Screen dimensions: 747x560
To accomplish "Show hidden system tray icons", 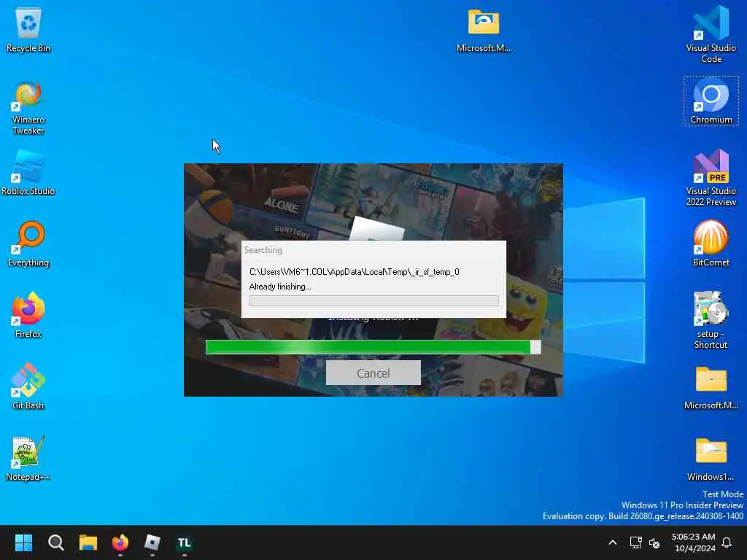I will [613, 542].
